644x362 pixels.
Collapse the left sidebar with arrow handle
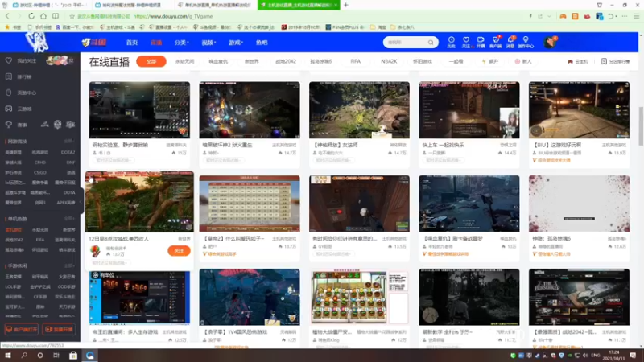point(81,202)
